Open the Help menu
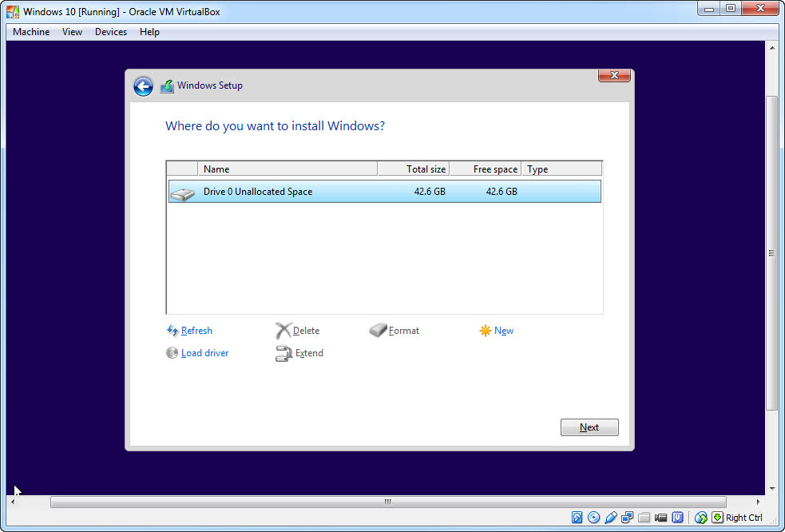785x532 pixels. point(149,32)
